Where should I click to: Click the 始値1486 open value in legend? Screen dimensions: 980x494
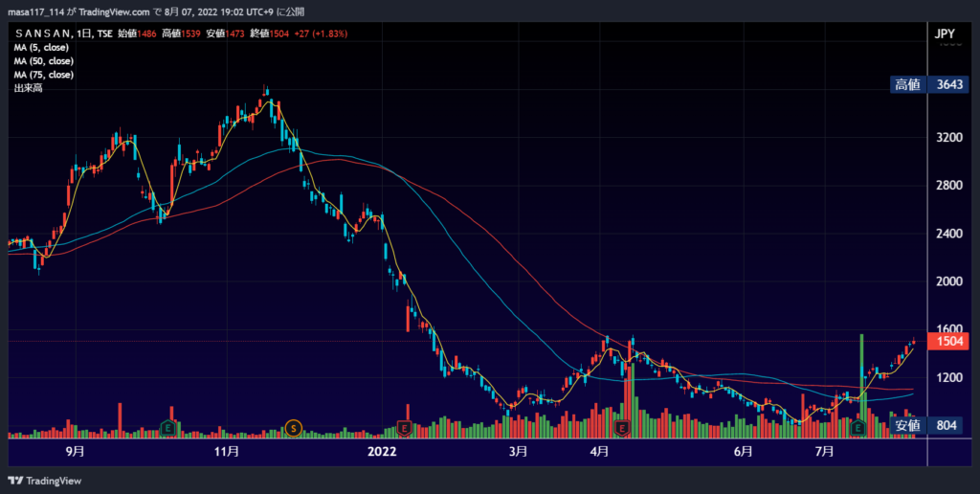[137, 34]
